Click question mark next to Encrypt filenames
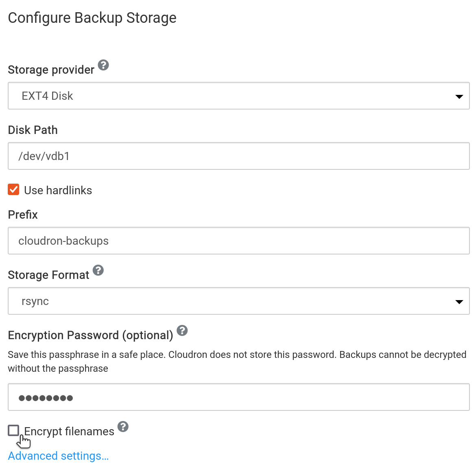 point(123,427)
